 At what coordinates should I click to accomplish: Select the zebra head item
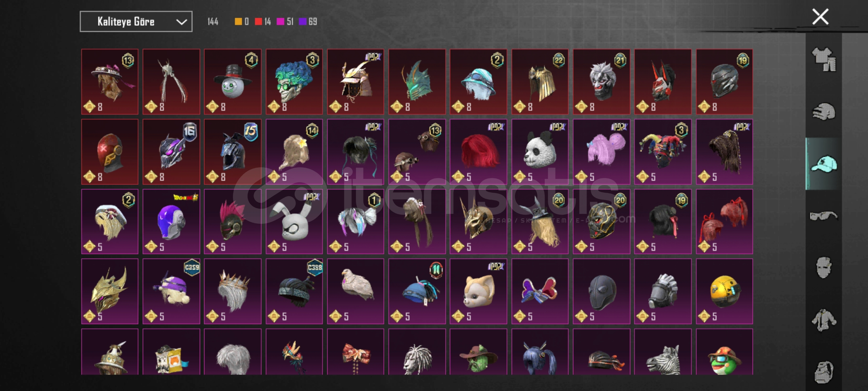[x=663, y=352]
